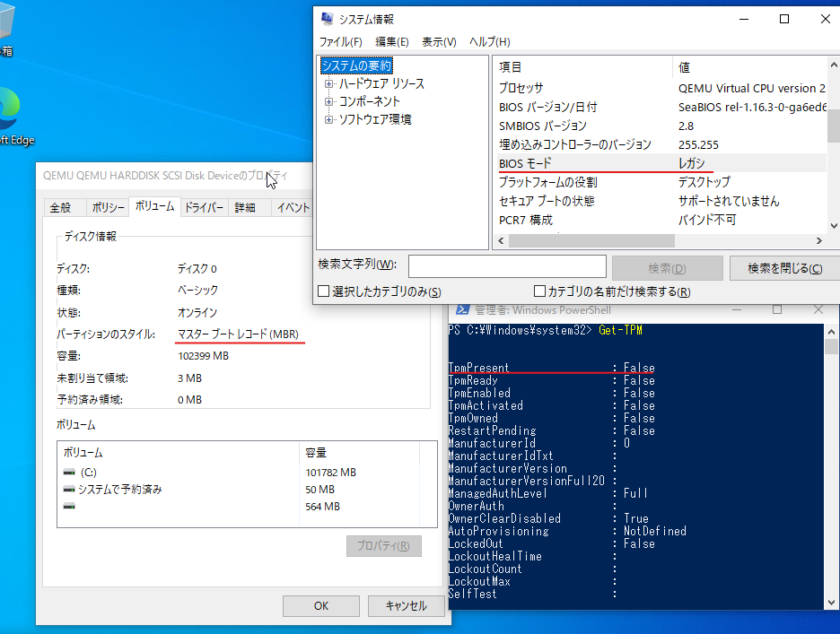Screen dimensions: 840x634
Task: Close the System Information window
Action: (825, 19)
